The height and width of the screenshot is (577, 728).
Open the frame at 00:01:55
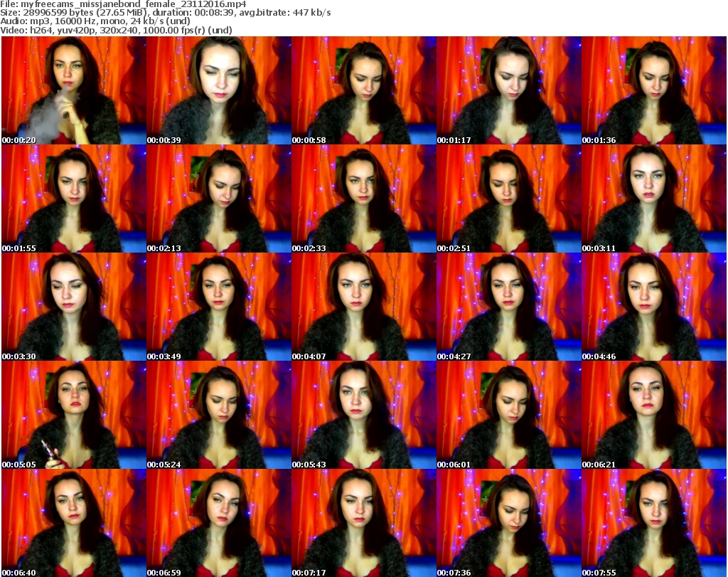74,198
